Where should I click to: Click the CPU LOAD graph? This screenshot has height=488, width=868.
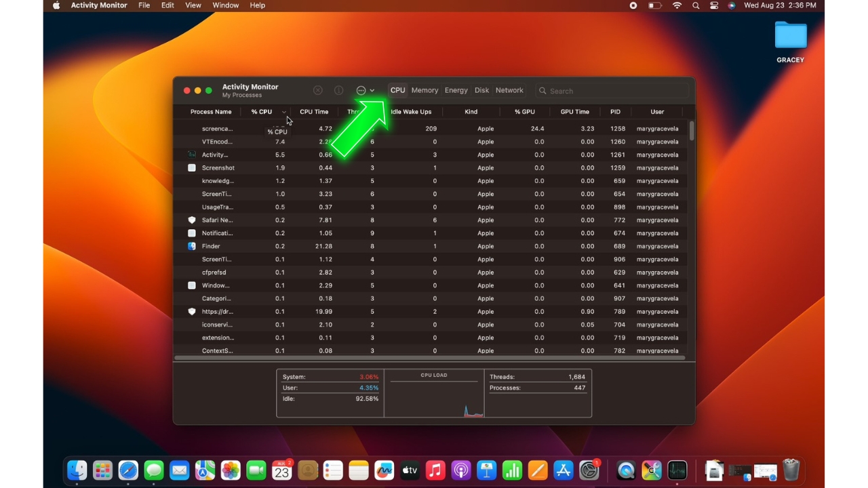click(x=434, y=394)
